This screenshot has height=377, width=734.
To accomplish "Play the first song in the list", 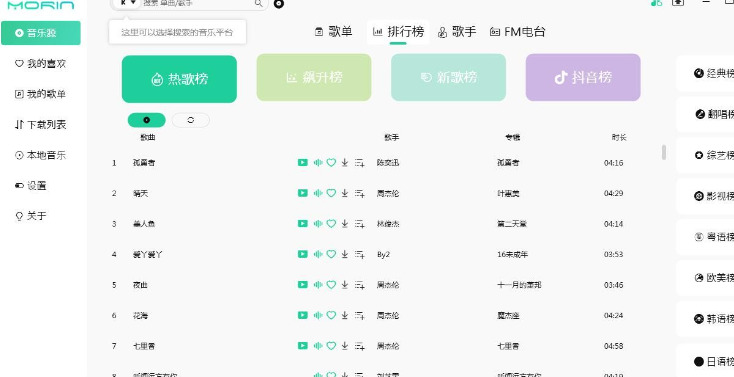I will click(x=302, y=163).
